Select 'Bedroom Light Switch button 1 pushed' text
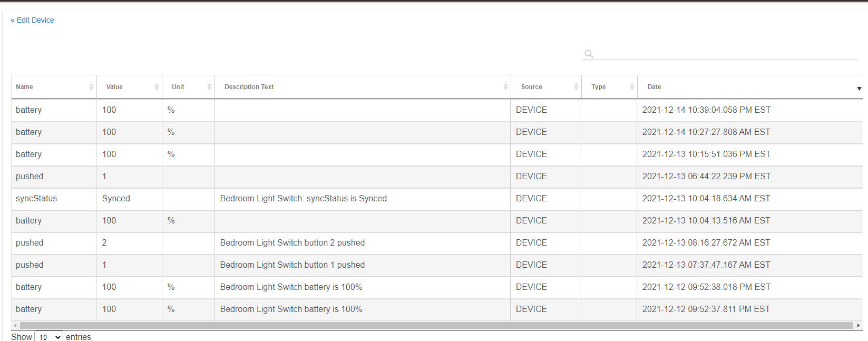 (292, 265)
